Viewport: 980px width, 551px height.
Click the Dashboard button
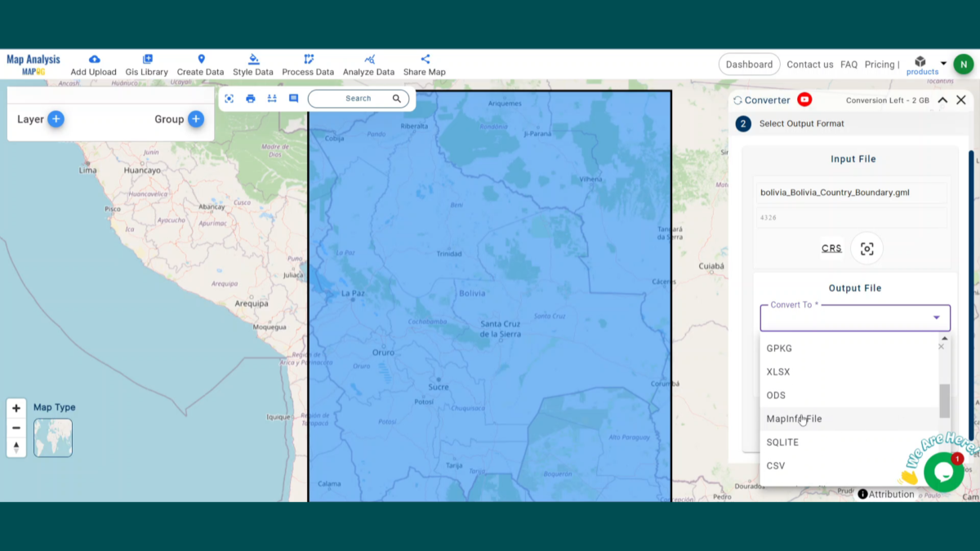[x=749, y=64]
